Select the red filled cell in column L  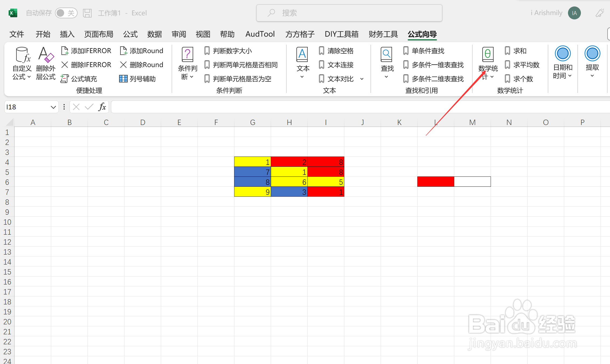pyautogui.click(x=435, y=182)
